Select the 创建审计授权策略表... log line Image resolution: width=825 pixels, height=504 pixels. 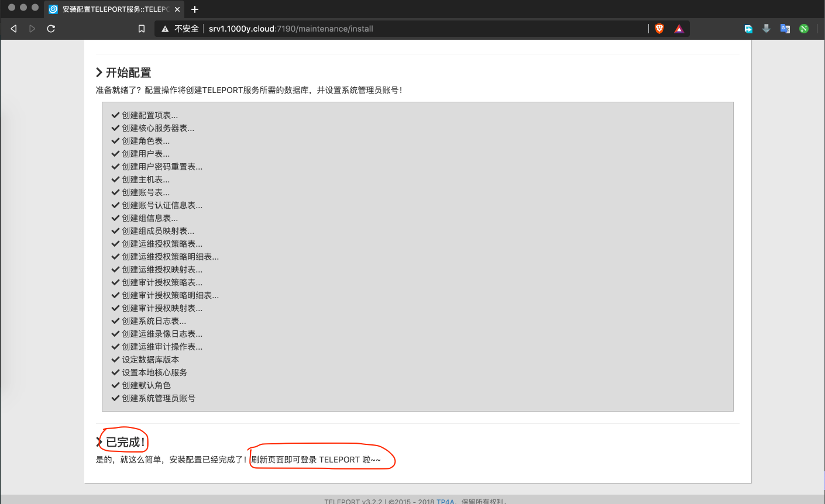tap(157, 282)
